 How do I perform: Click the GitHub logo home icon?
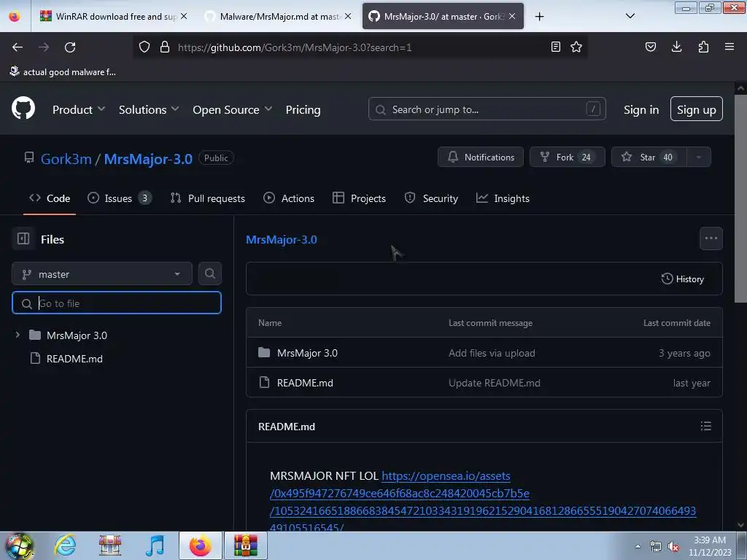pyautogui.click(x=23, y=108)
